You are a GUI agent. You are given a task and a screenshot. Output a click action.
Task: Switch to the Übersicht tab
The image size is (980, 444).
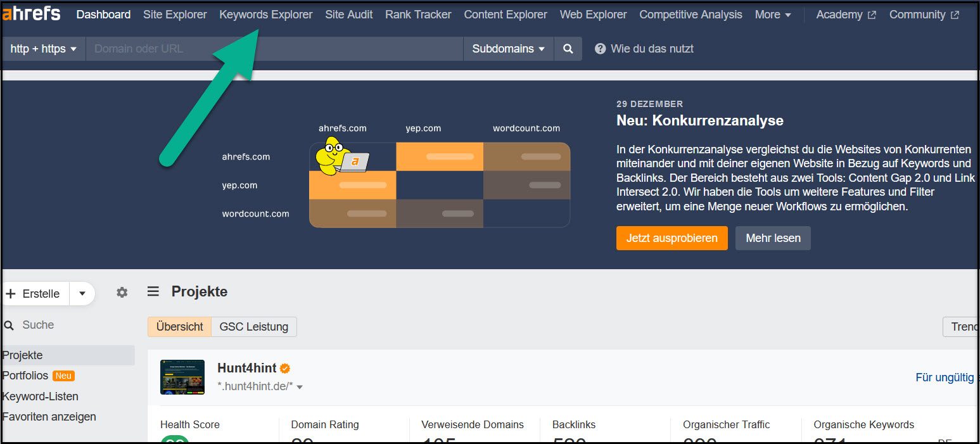click(180, 327)
